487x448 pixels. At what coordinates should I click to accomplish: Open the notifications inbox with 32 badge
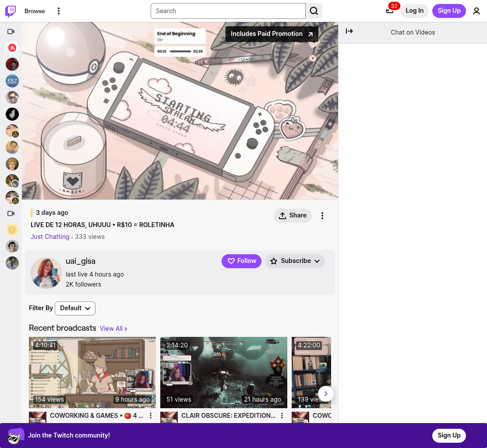(390, 11)
